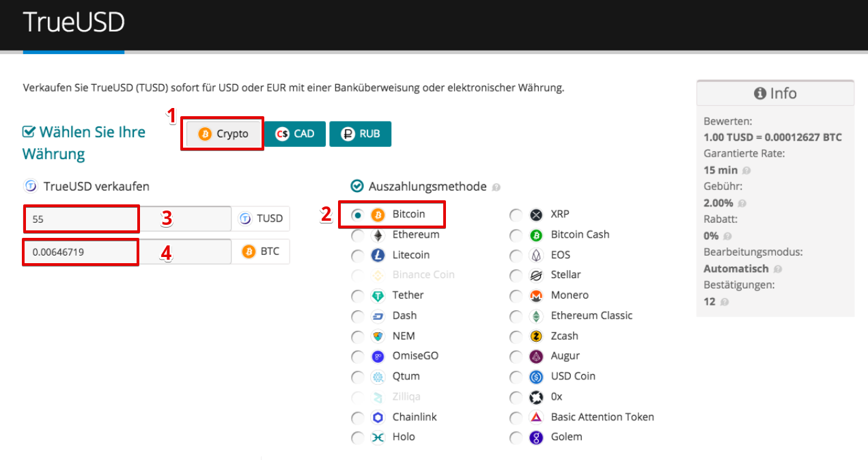
Task: Click the TrueUSD page title
Action: (74, 22)
